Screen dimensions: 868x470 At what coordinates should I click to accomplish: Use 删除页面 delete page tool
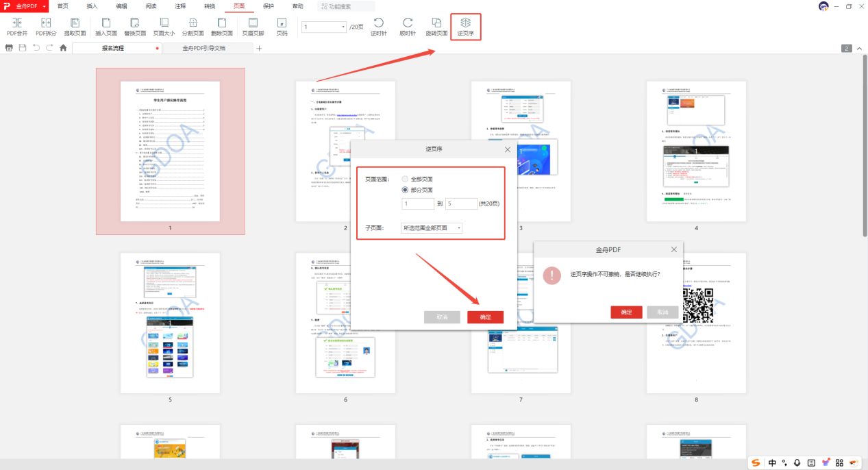click(x=222, y=27)
